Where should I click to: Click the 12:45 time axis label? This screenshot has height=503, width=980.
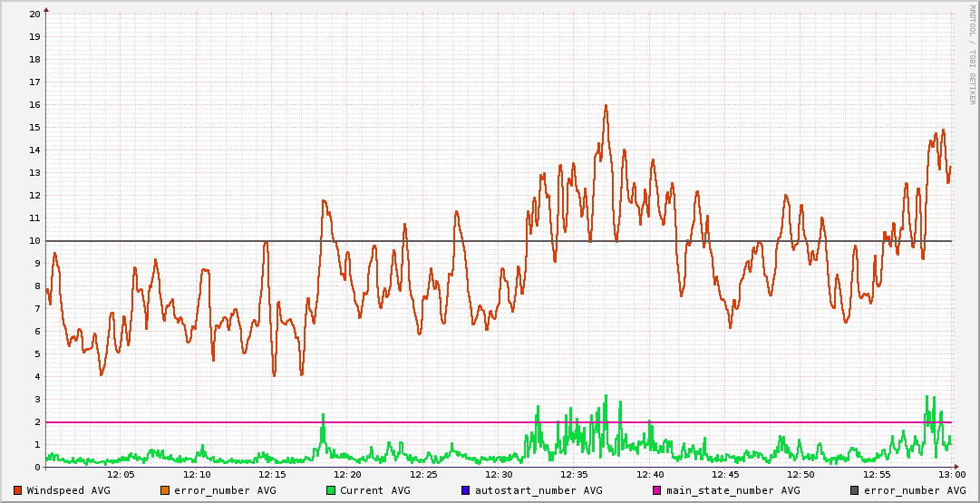(725, 474)
